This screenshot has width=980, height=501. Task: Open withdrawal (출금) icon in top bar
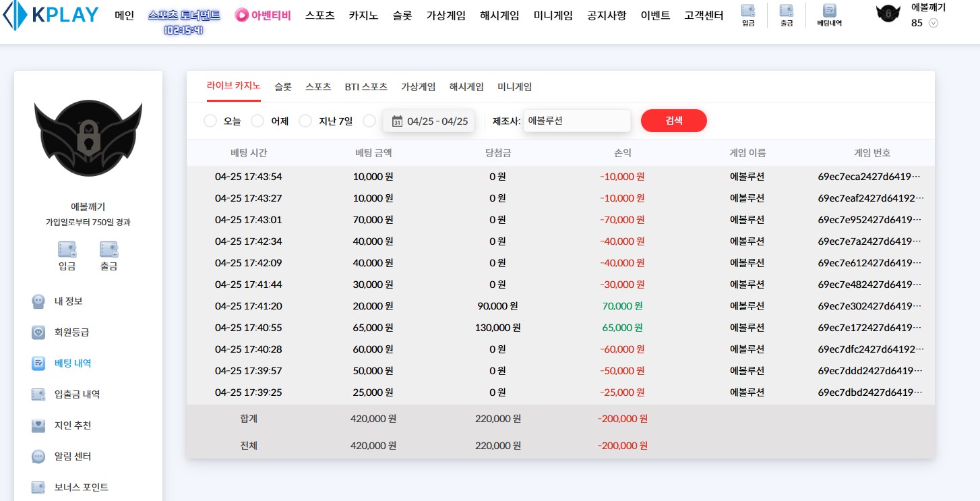[x=786, y=11]
